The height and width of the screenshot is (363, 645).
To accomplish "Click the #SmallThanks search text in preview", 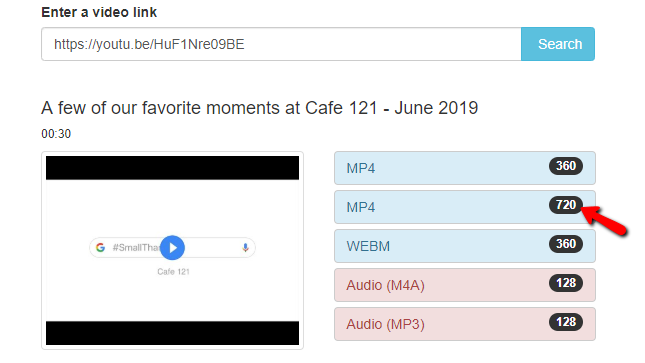I will tap(136, 247).
